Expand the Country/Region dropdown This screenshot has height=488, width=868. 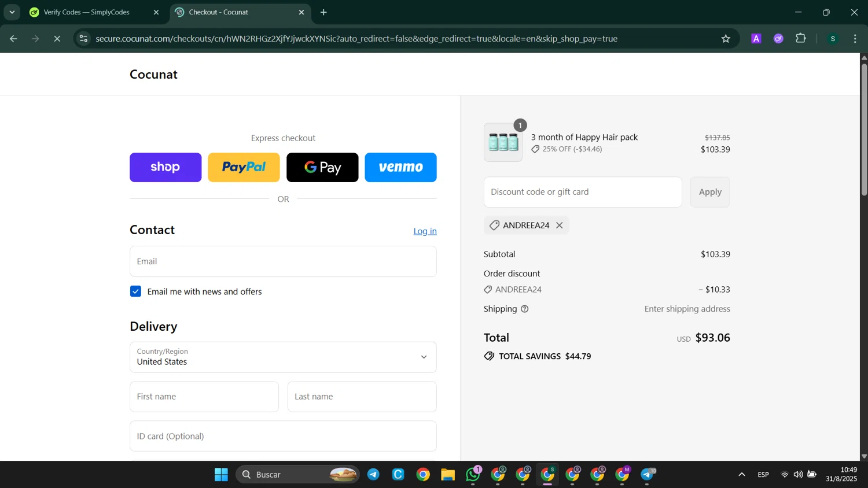283,357
